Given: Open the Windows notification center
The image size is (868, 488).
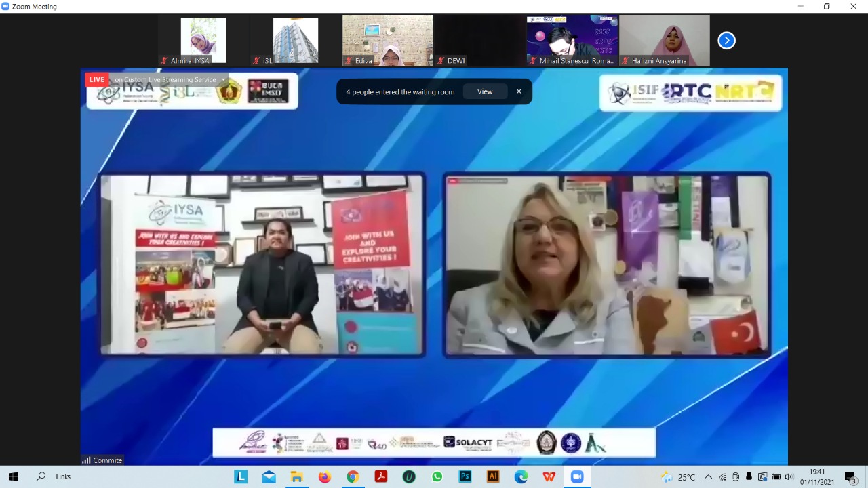Looking at the screenshot, I should (x=850, y=476).
